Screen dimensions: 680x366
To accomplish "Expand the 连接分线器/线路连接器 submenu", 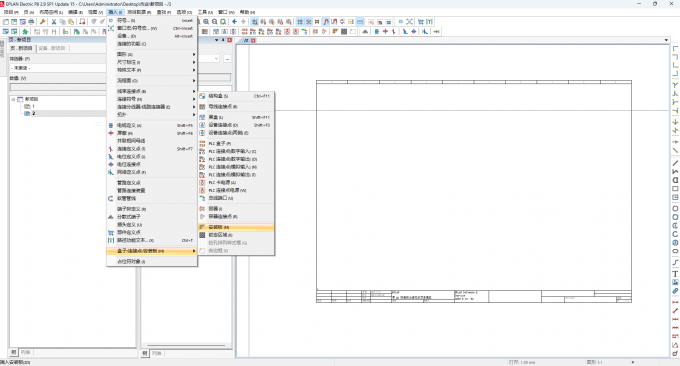I will tap(152, 107).
